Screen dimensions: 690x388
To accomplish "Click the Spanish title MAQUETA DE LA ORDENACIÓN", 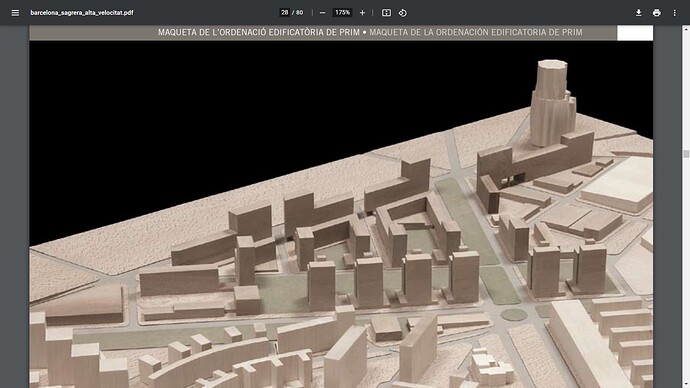I will (x=476, y=32).
